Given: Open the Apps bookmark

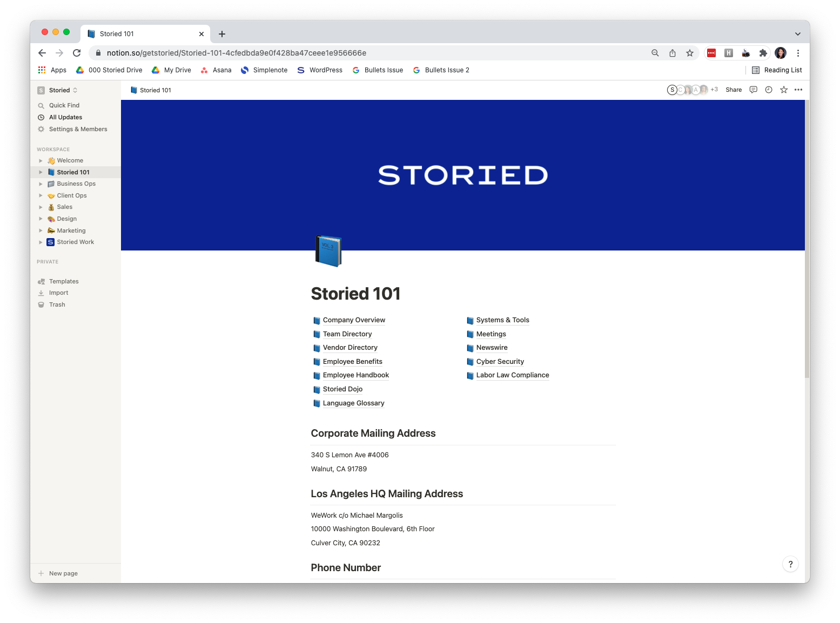Looking at the screenshot, I should pos(52,70).
